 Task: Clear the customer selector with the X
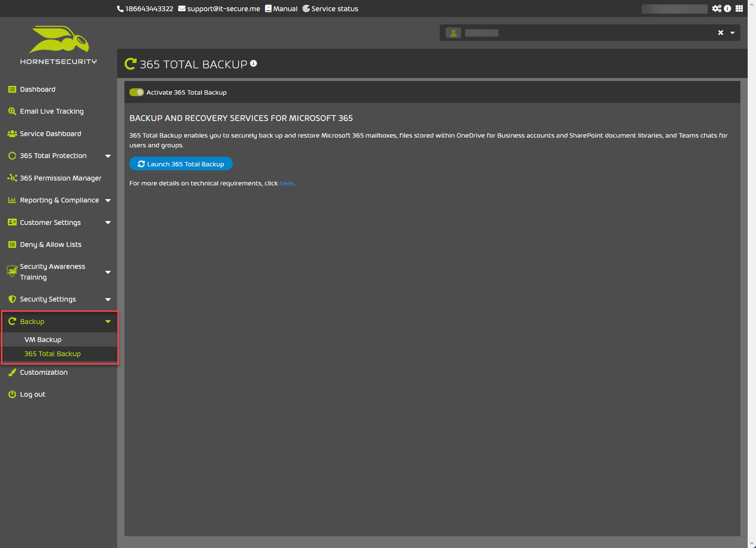pyautogui.click(x=720, y=33)
